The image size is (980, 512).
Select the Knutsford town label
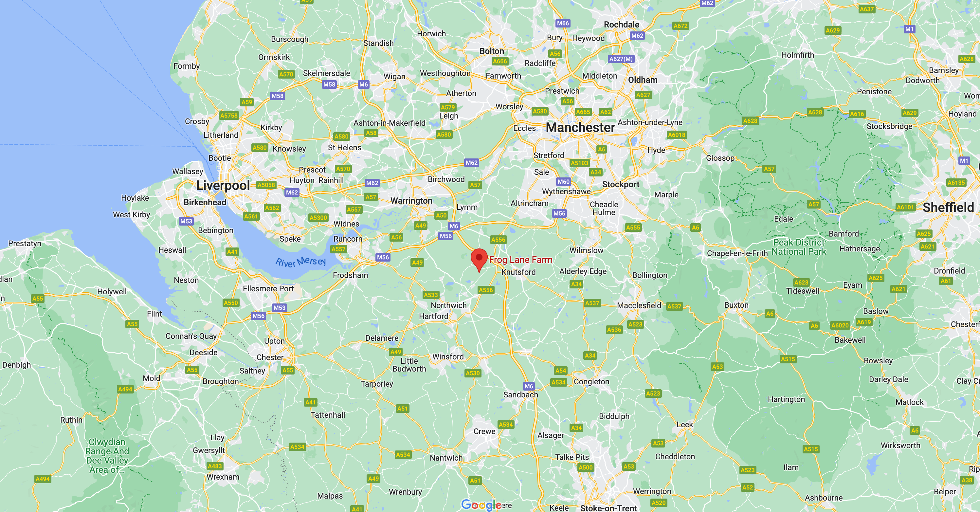pyautogui.click(x=518, y=272)
